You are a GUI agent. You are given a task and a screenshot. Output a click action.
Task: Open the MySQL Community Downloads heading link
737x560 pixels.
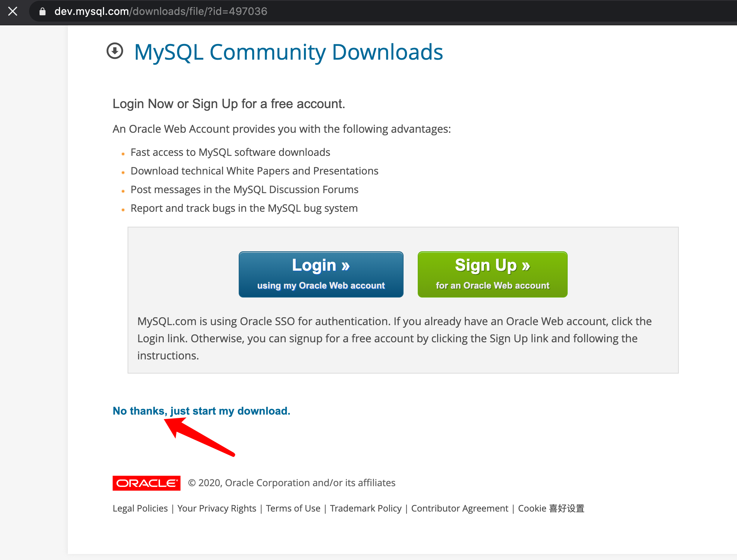tap(288, 52)
